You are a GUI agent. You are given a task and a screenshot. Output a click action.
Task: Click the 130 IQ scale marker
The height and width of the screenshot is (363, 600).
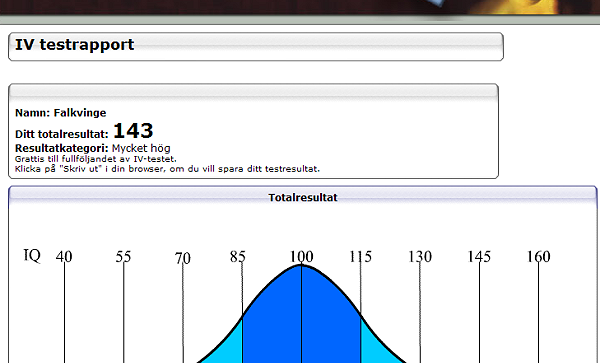pyautogui.click(x=420, y=256)
